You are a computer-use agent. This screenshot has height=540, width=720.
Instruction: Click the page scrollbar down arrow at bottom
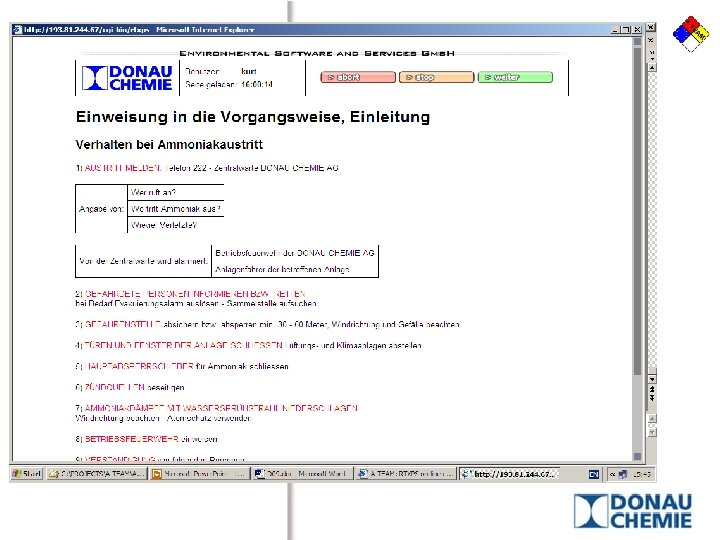tap(637, 456)
